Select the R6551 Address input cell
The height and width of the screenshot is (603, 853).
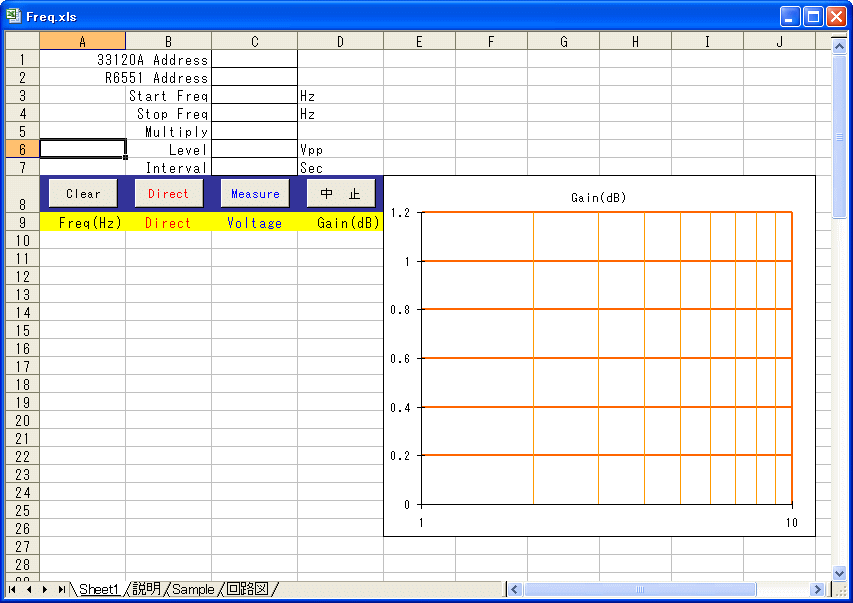click(255, 77)
